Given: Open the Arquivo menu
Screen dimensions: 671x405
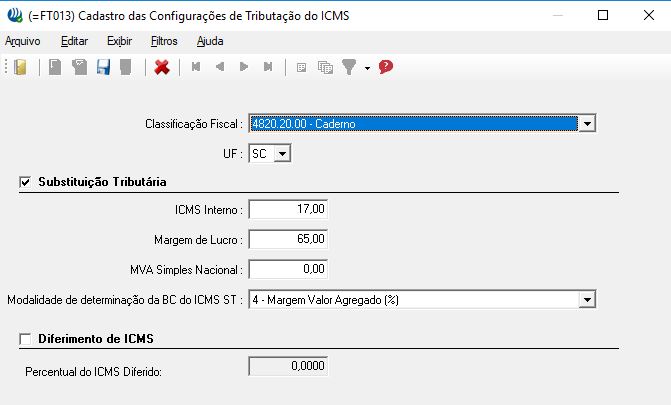Looking at the screenshot, I should [24, 41].
